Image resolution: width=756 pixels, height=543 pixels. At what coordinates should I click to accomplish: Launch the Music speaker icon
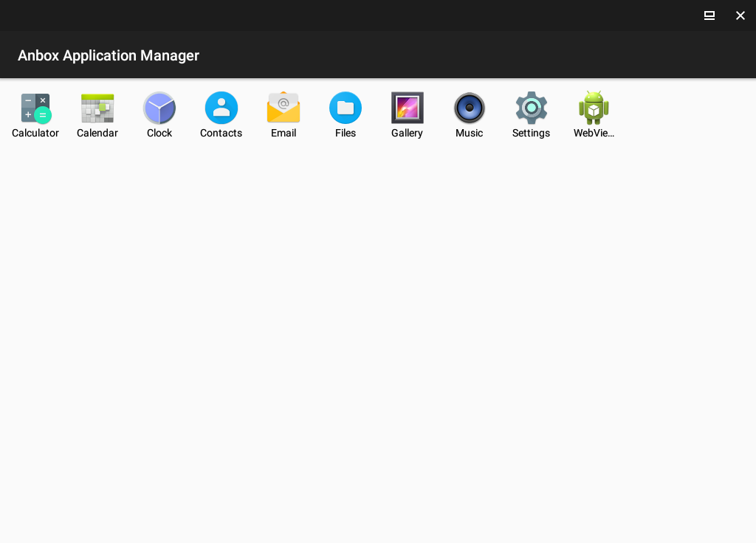[469, 108]
